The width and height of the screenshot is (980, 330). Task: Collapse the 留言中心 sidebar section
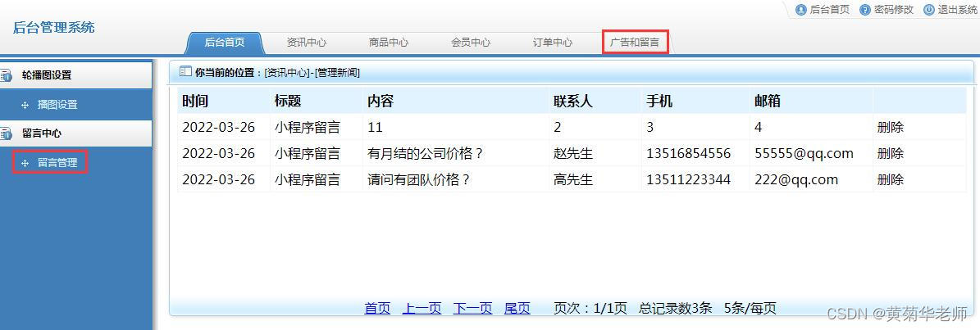click(x=75, y=133)
